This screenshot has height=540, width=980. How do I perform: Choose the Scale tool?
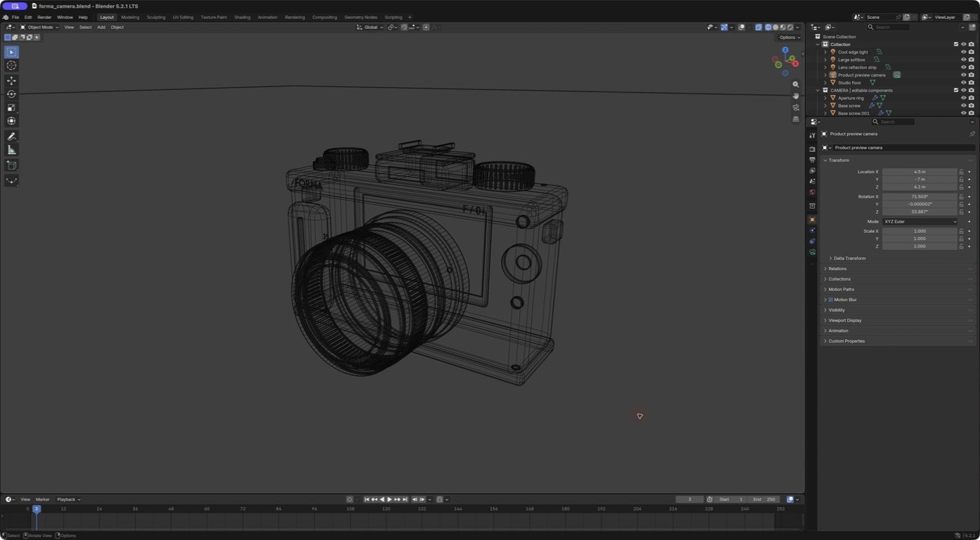(11, 108)
